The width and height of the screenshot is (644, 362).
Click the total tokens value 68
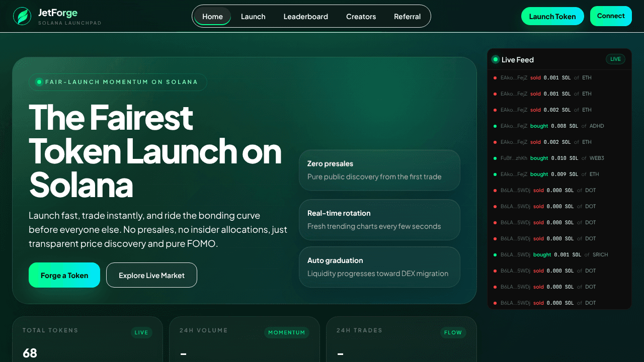coord(30,353)
